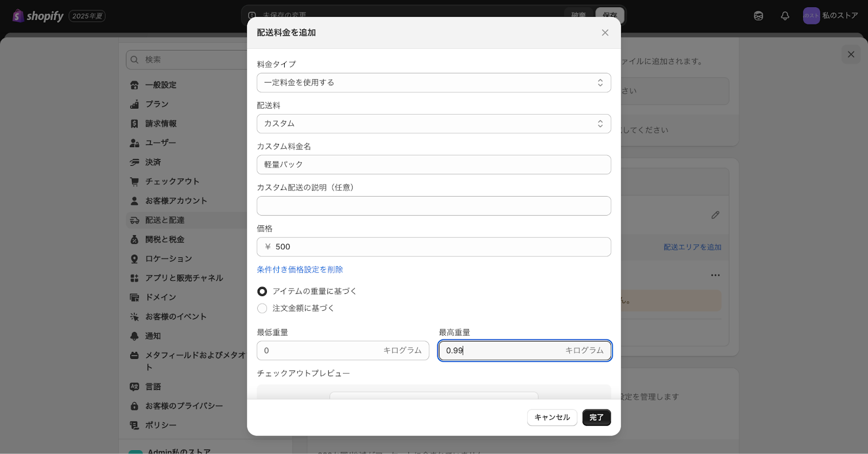
Task: Open 関税と税金 in settings menu
Action: tap(164, 239)
